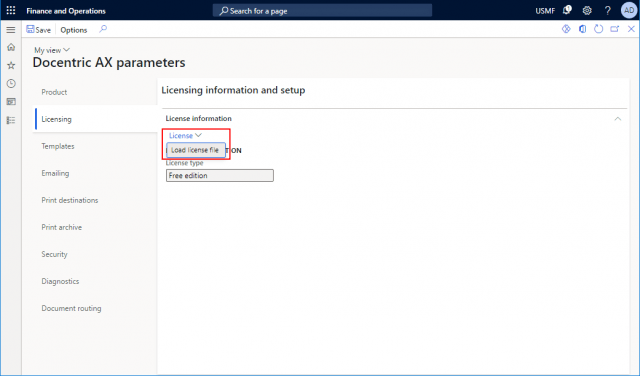The image size is (640, 376).
Task: Open Modules list icon in the sidebar
Action: point(11,120)
